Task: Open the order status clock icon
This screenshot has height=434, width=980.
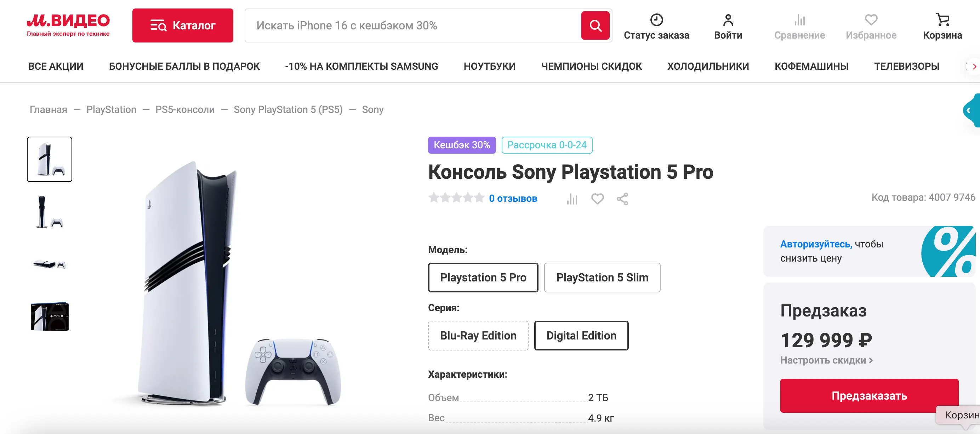Action: [x=656, y=20]
